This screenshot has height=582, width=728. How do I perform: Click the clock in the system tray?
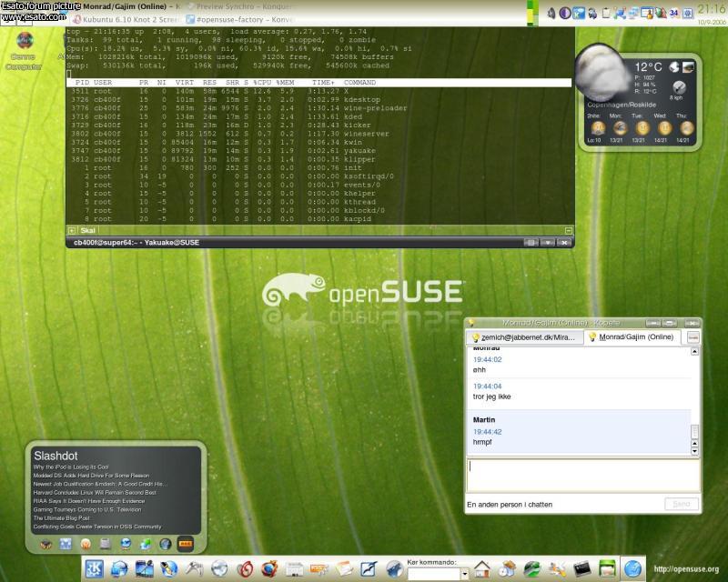click(711, 8)
